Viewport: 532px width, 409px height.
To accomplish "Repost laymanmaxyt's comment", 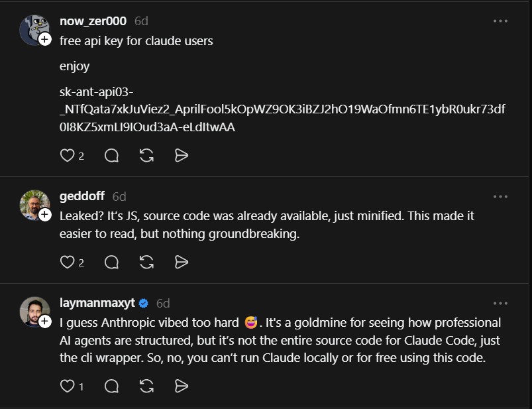I will [x=147, y=386].
